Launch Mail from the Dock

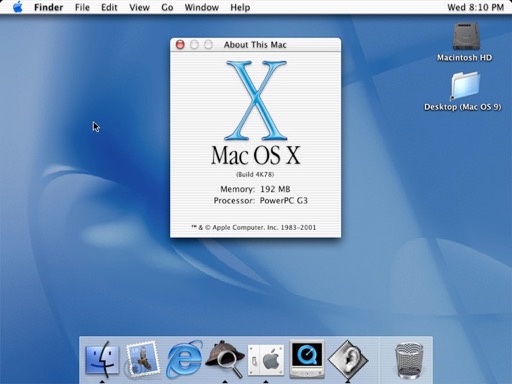[142, 360]
